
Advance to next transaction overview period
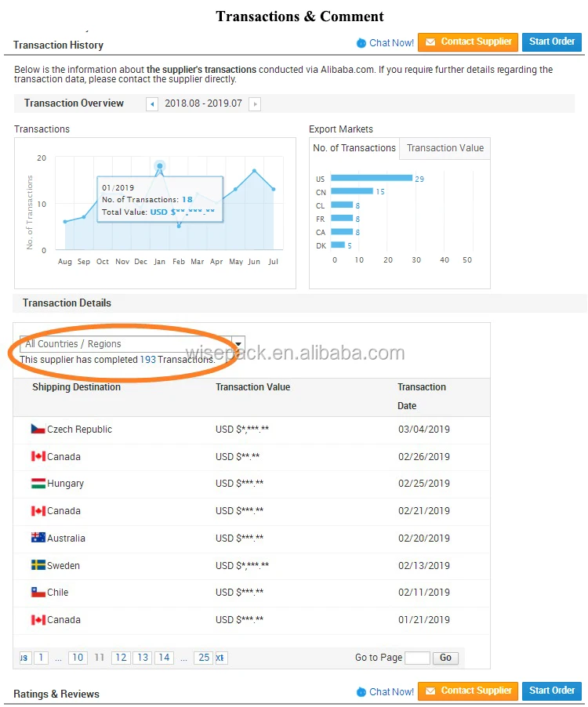coord(255,104)
